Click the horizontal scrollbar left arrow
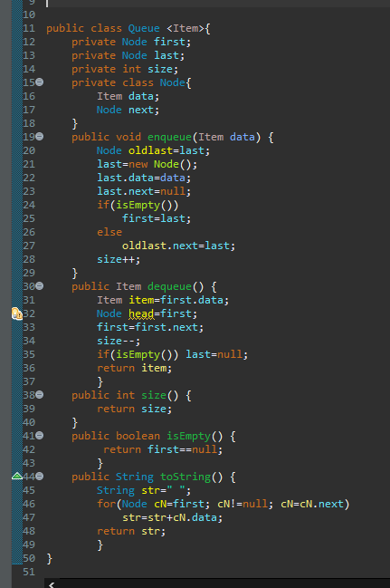Image resolution: width=390 pixels, height=588 pixels. click(x=52, y=584)
